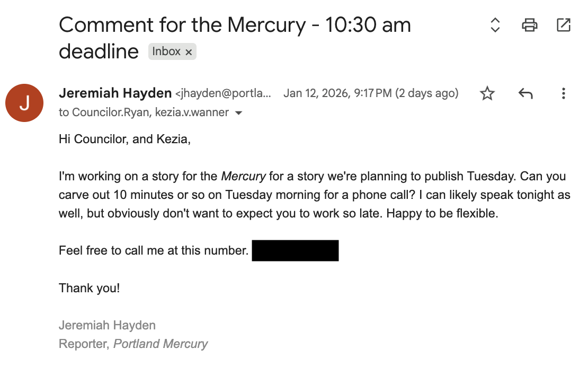Show recipient details with the down arrow
This screenshot has height=366, width=588.
coord(239,113)
